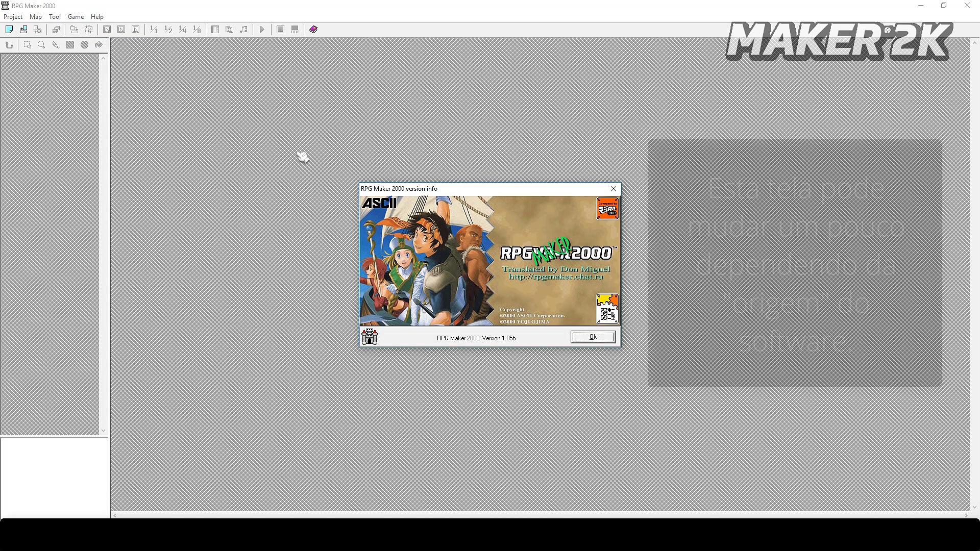Set map zoom to 1/2 scale
This screenshot has height=551, width=980.
(x=168, y=29)
